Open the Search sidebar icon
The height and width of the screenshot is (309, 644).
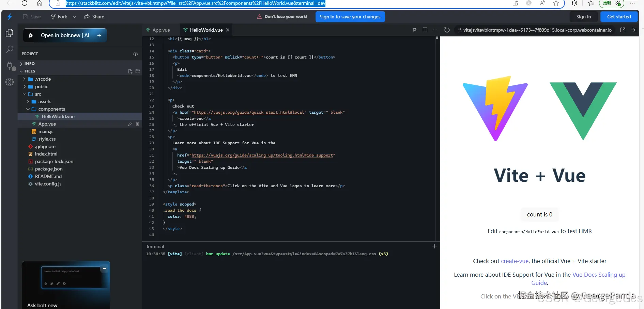coord(10,49)
